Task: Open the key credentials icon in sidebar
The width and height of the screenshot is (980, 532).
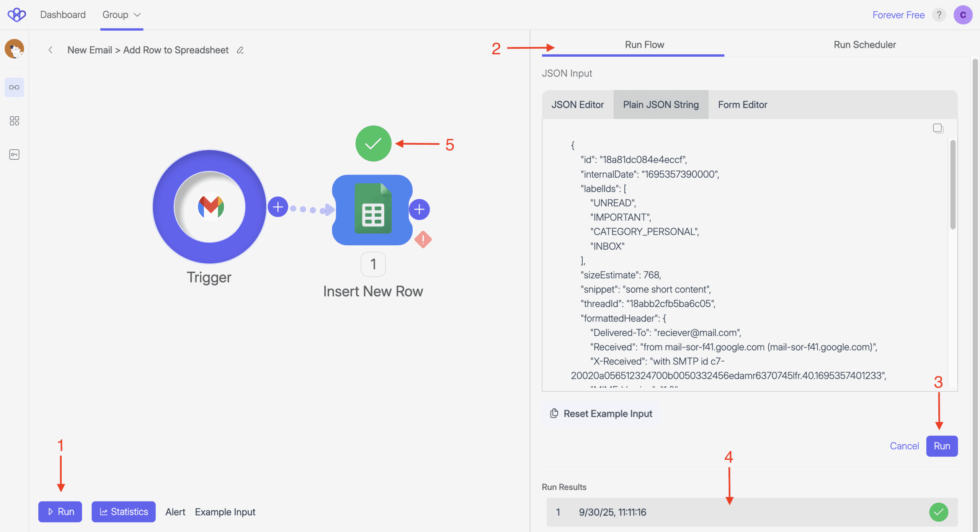Action: (14, 155)
